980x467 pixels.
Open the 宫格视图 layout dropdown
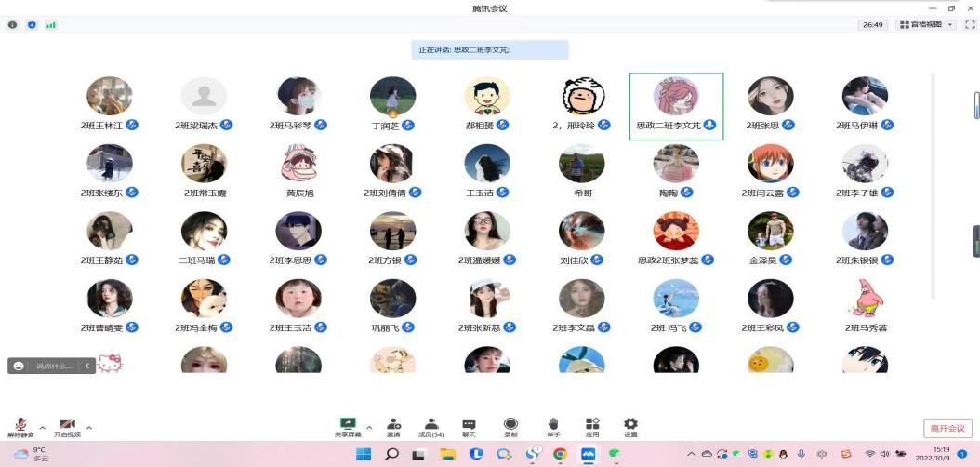coord(924,25)
